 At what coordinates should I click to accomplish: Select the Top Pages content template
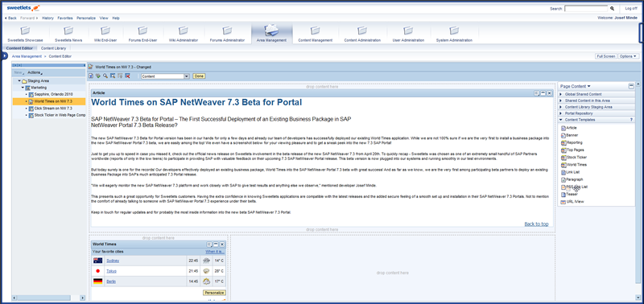572,150
